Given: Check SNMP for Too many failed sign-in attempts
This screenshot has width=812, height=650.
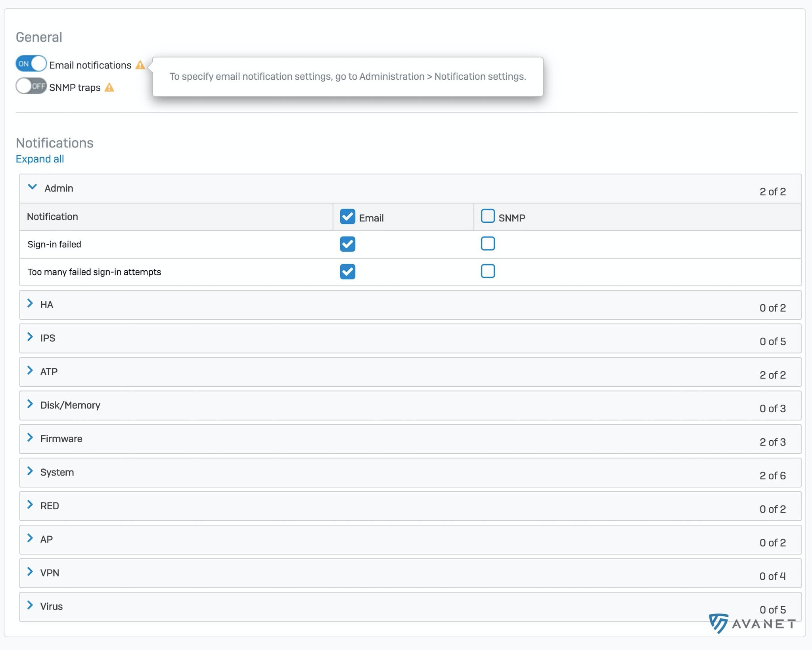Looking at the screenshot, I should point(488,271).
